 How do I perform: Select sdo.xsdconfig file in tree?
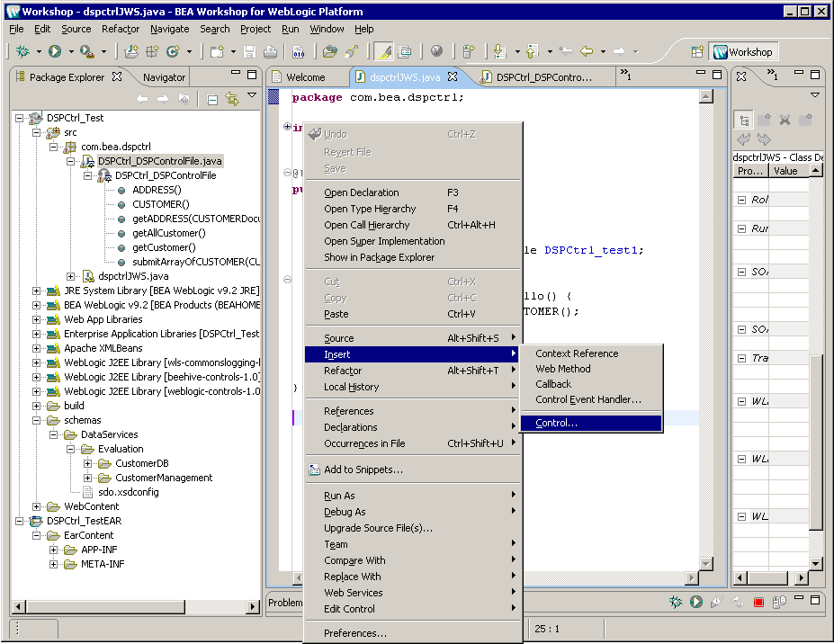tap(128, 492)
